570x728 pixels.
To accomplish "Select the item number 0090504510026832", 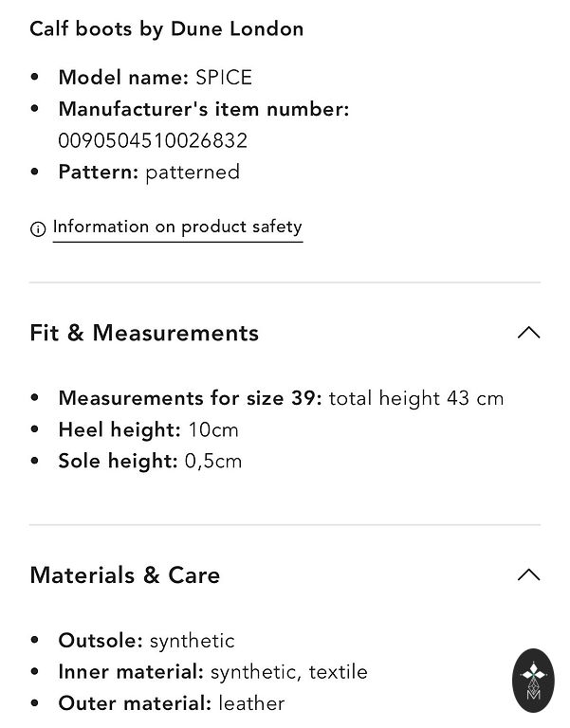I will tap(153, 140).
